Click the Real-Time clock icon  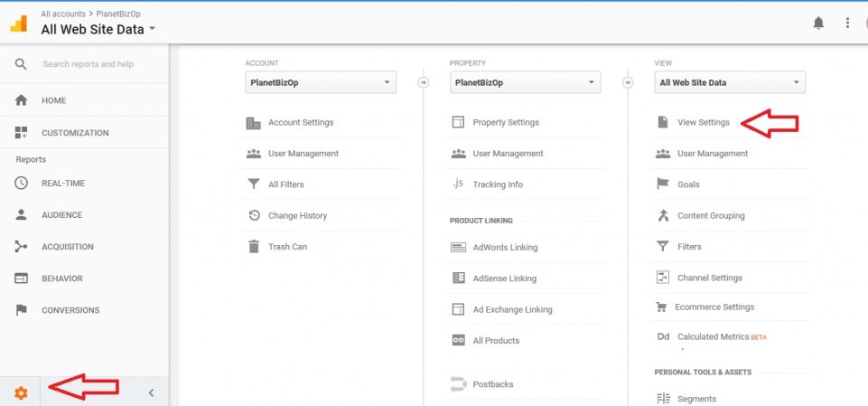(x=21, y=184)
